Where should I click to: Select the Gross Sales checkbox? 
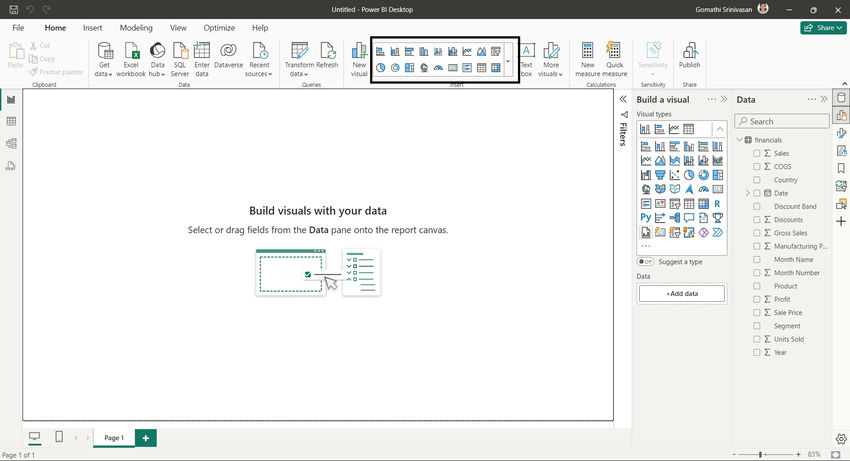tap(757, 233)
